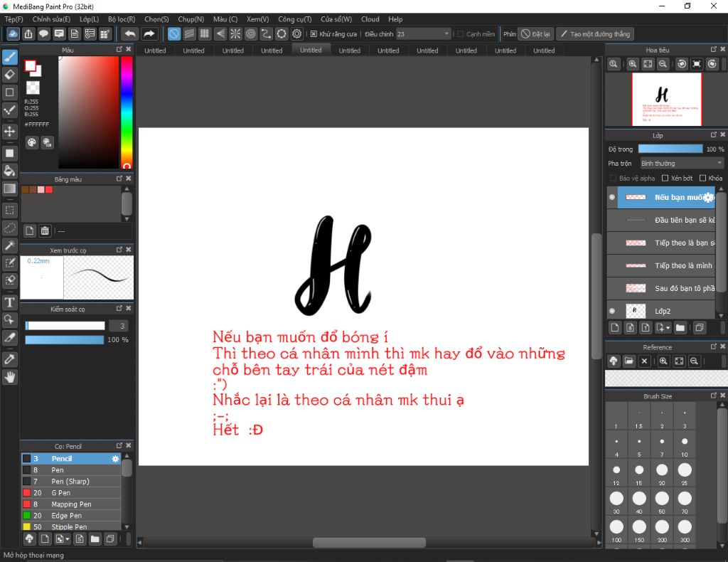
Task: Select the Lớp2 layer row
Action: (x=661, y=311)
